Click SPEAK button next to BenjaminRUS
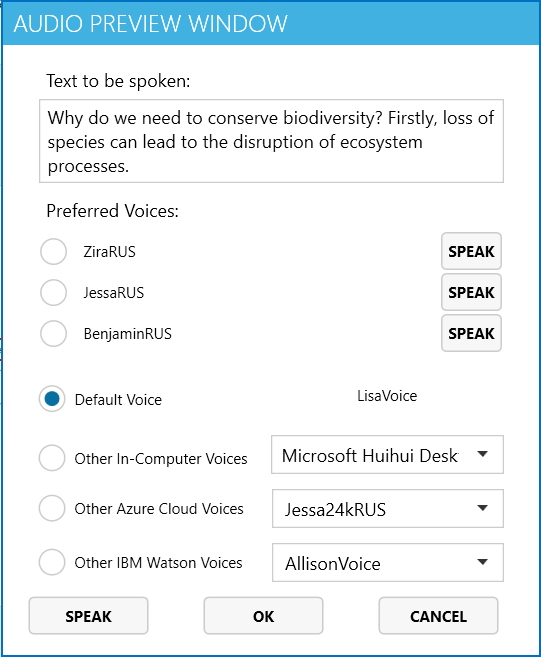The image size is (541, 657). coord(471,333)
